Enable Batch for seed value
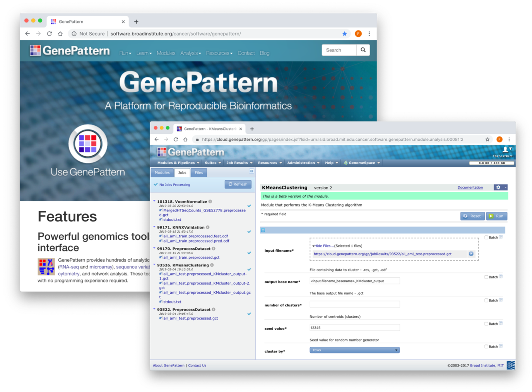Viewport: 532px width, 392px height. click(x=486, y=324)
